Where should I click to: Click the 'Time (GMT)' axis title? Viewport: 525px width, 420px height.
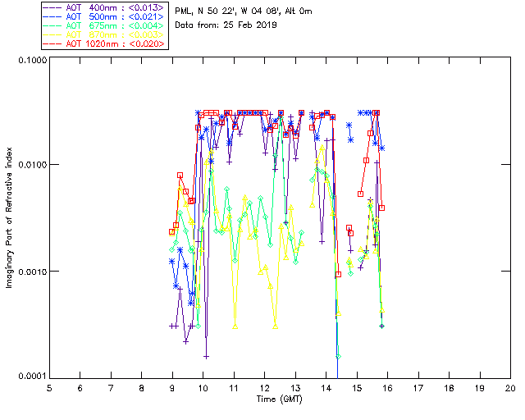pos(280,399)
